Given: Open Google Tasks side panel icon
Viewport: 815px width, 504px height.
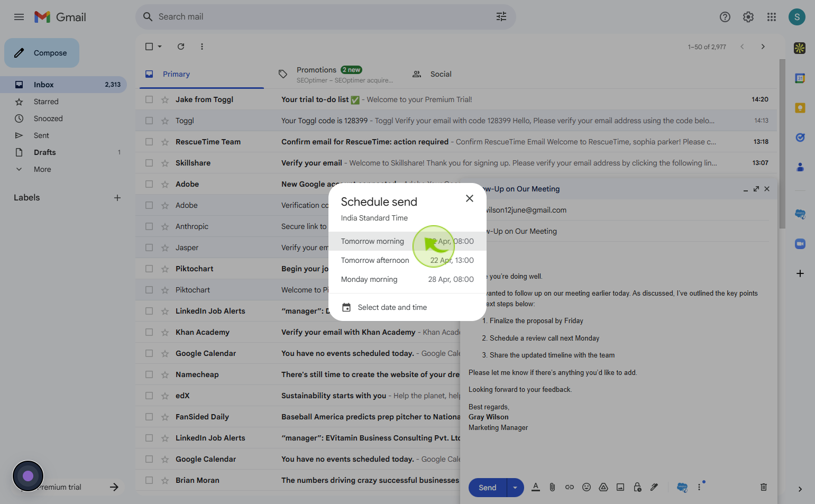Looking at the screenshot, I should (800, 138).
